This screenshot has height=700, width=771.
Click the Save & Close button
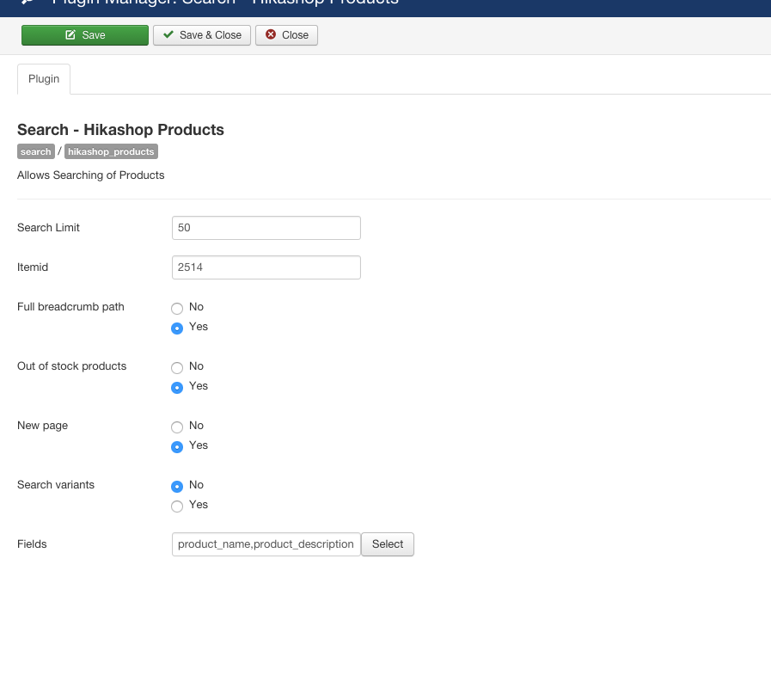pos(202,35)
